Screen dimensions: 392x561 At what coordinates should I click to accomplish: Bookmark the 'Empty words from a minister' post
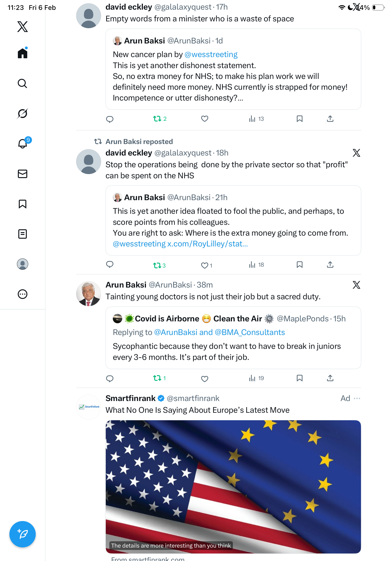coord(299,119)
